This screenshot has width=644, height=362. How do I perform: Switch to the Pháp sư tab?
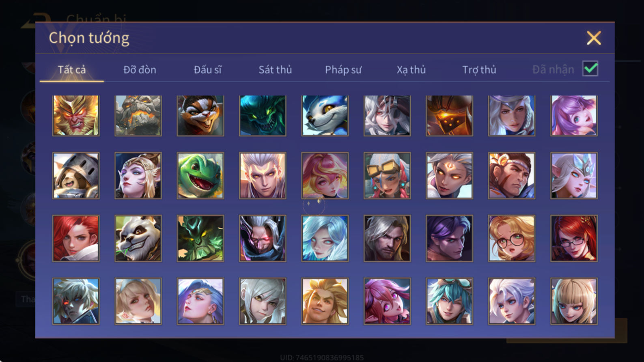tap(343, 70)
